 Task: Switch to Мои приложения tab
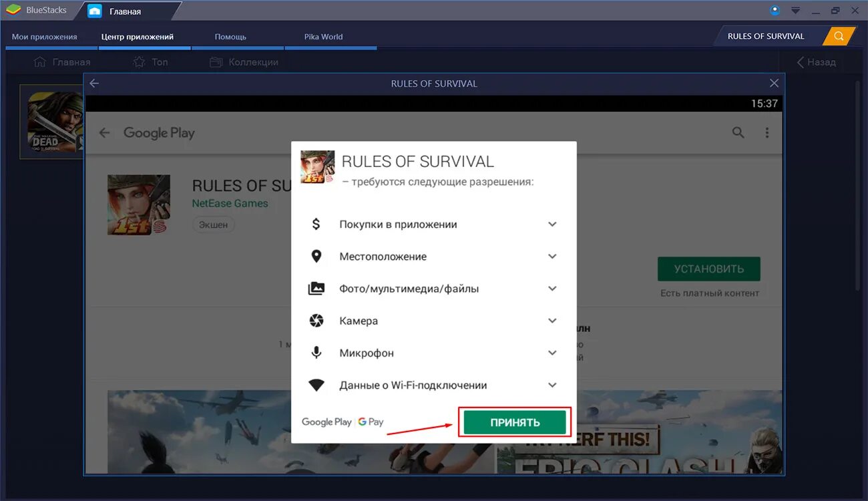tap(45, 37)
